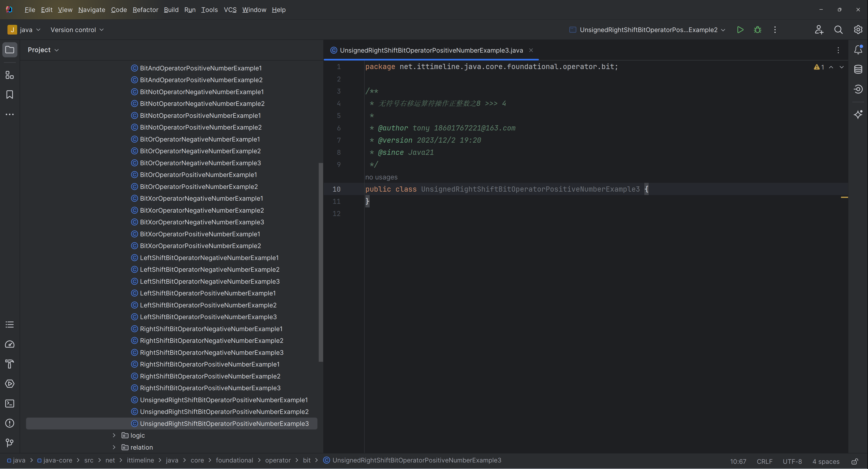Viewport: 868px width, 469px height.
Task: Click the cursor position 10:67 indicator
Action: (x=738, y=461)
